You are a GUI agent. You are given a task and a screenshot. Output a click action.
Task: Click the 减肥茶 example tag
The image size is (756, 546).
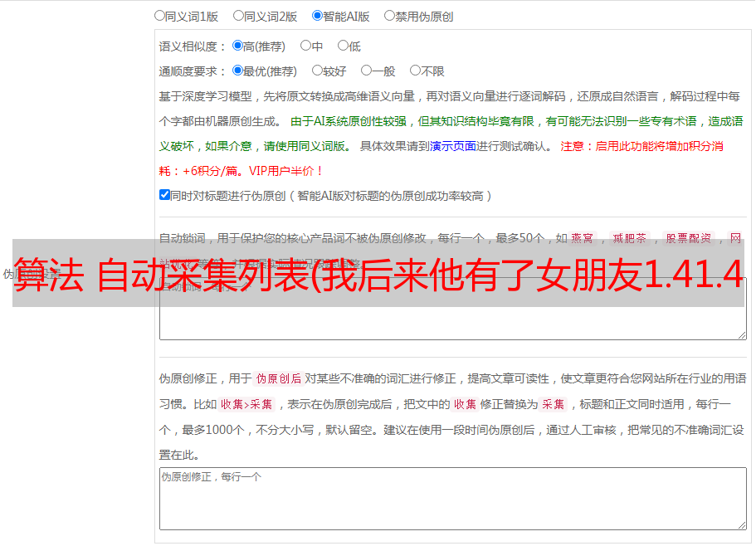pos(629,238)
